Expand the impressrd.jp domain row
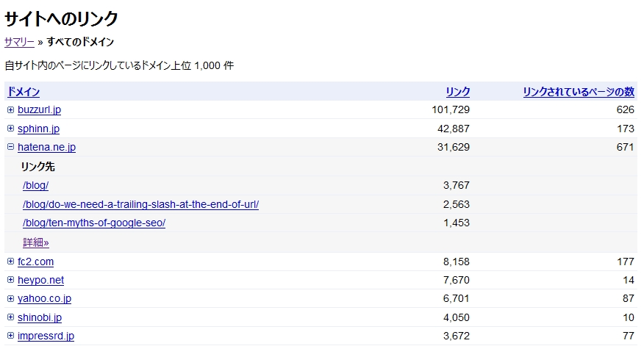Screen dimensions: 644x346 click(x=11, y=335)
